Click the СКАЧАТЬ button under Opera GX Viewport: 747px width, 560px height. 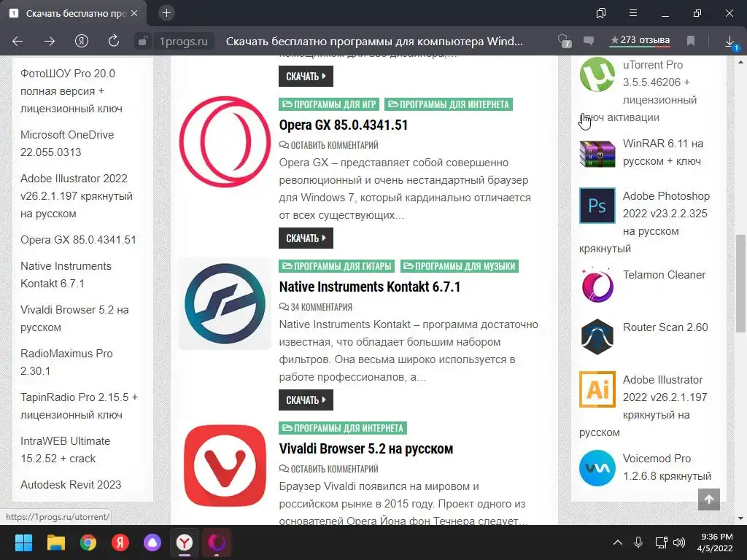[x=306, y=238]
